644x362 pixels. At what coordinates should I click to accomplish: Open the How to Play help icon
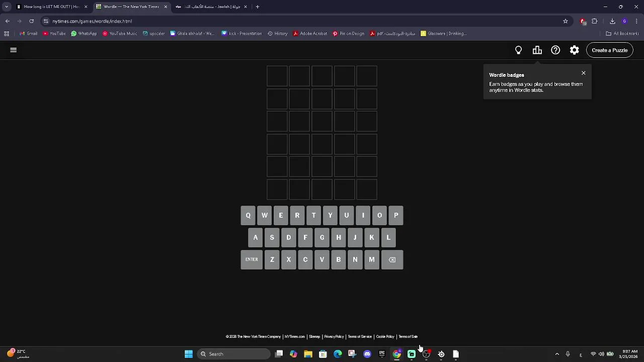pyautogui.click(x=555, y=50)
